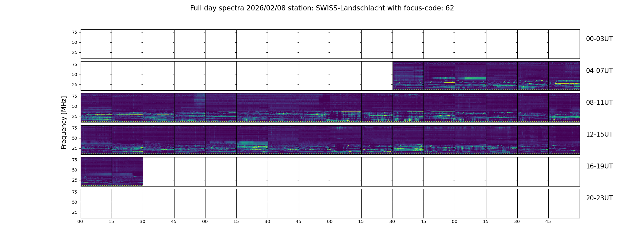Select the first spectrum tile in 12-15UT row
Viewport: 644px width, 245px height.
click(x=96, y=140)
